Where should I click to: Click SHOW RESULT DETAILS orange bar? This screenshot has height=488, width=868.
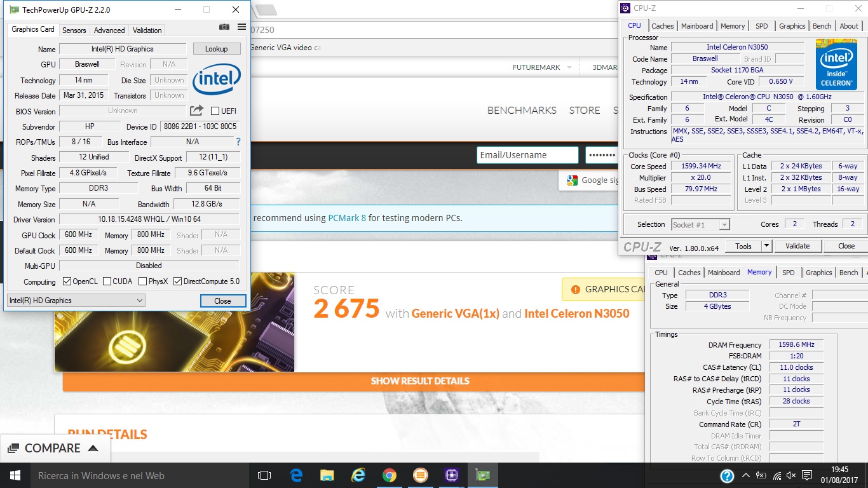(x=353, y=381)
